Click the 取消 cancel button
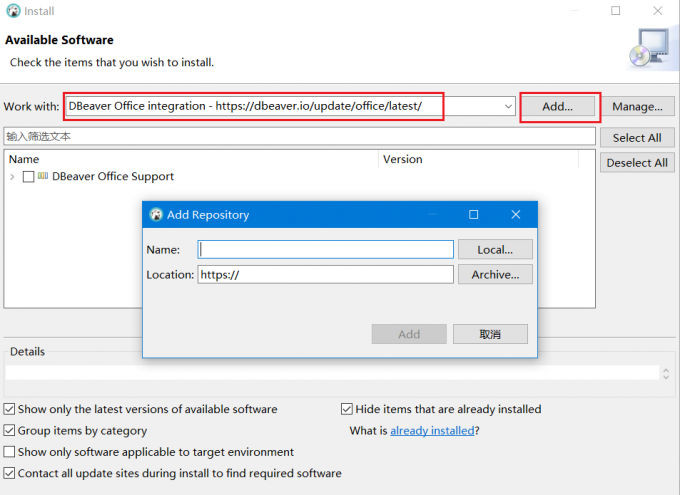Viewport: 680px width, 495px height. pos(490,334)
